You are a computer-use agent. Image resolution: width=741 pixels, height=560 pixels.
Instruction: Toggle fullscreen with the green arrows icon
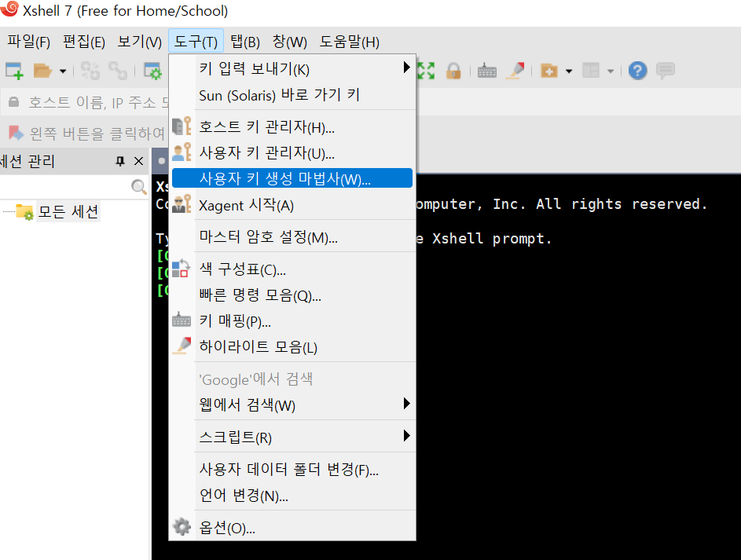coord(426,71)
